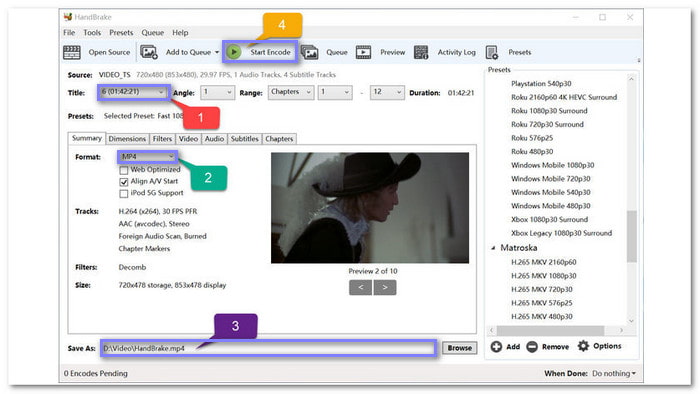Click the Remove preset minus icon
This screenshot has width=700, height=394.
click(x=532, y=346)
